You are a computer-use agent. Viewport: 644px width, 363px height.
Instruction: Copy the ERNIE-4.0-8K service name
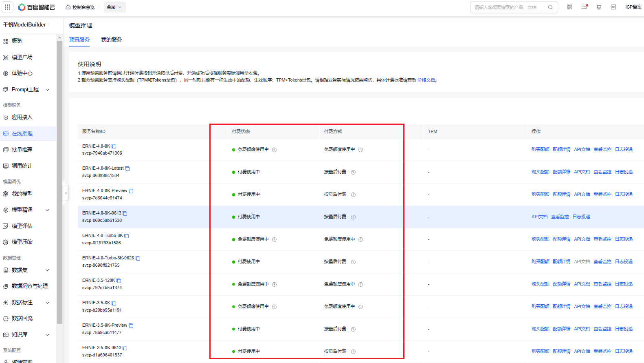pos(114,146)
